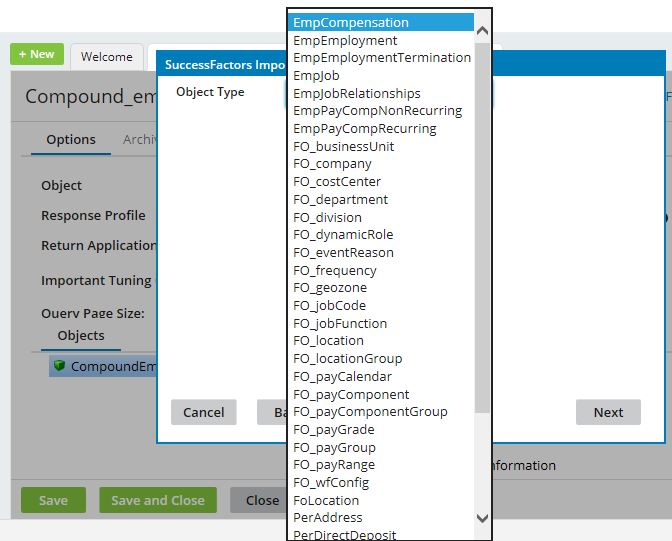Select FO_locationGroup option
The image size is (672, 541).
coord(381,358)
